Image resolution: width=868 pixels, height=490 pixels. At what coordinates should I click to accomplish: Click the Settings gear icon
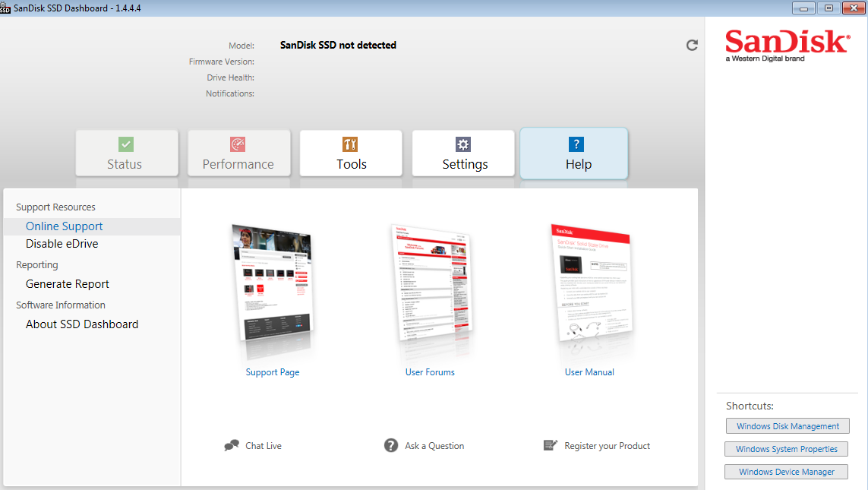462,144
